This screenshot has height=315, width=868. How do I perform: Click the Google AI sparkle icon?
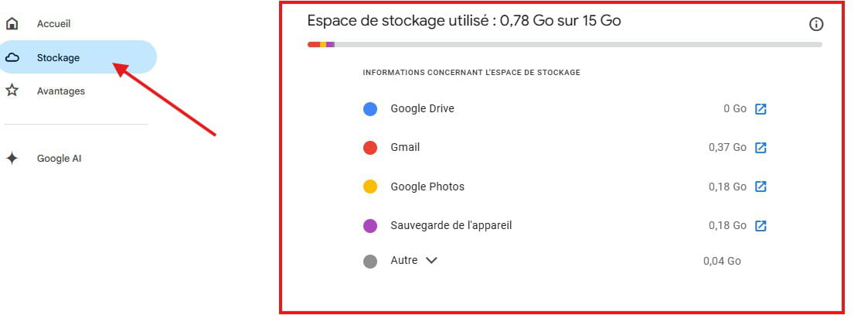click(x=12, y=159)
